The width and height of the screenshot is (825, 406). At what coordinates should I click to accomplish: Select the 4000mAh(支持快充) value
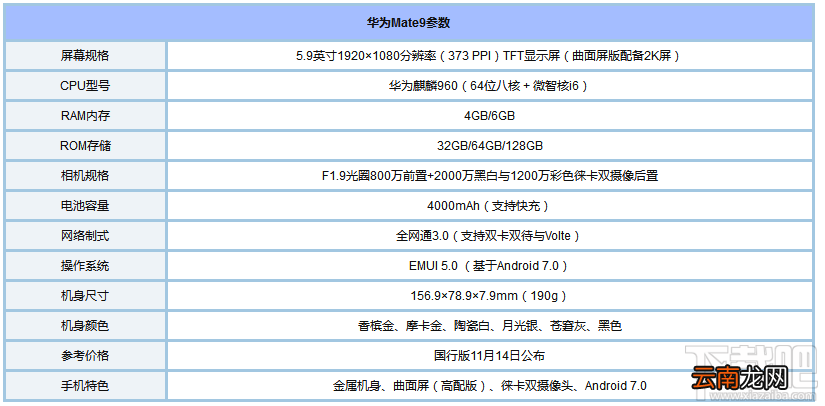pyautogui.click(x=489, y=206)
